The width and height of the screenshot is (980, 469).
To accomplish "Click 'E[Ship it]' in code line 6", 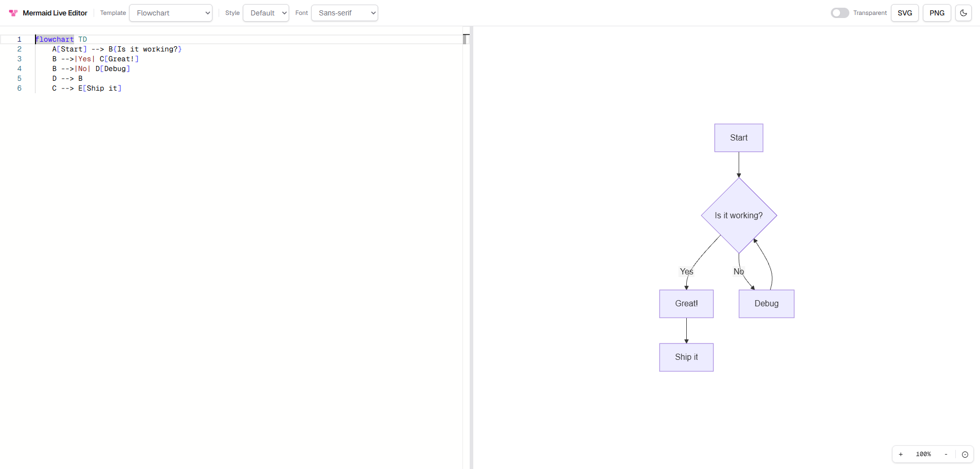I will [x=100, y=89].
